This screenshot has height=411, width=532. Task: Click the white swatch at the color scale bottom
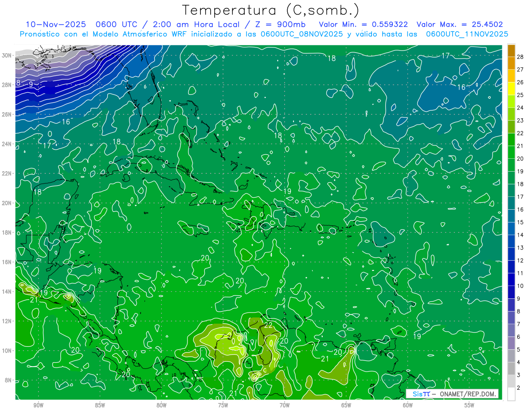[x=511, y=394]
